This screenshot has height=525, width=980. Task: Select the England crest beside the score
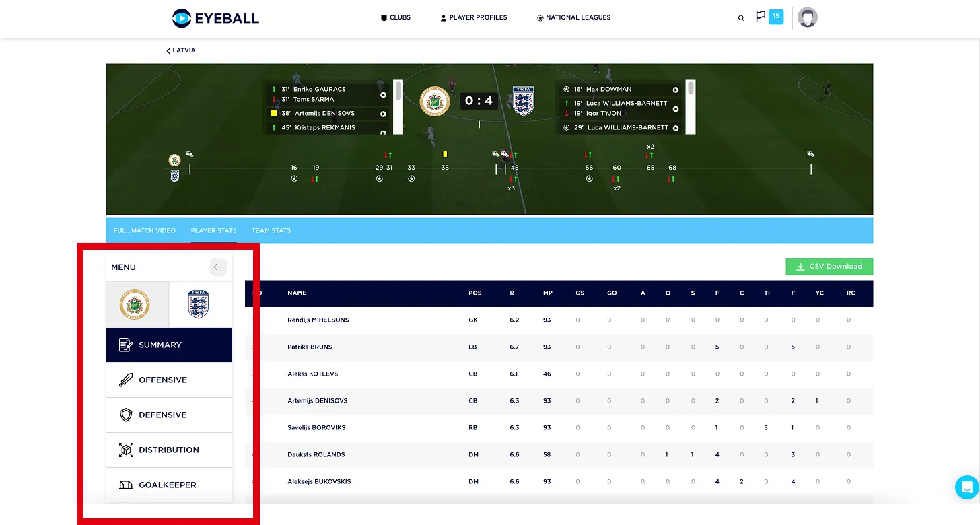[523, 101]
